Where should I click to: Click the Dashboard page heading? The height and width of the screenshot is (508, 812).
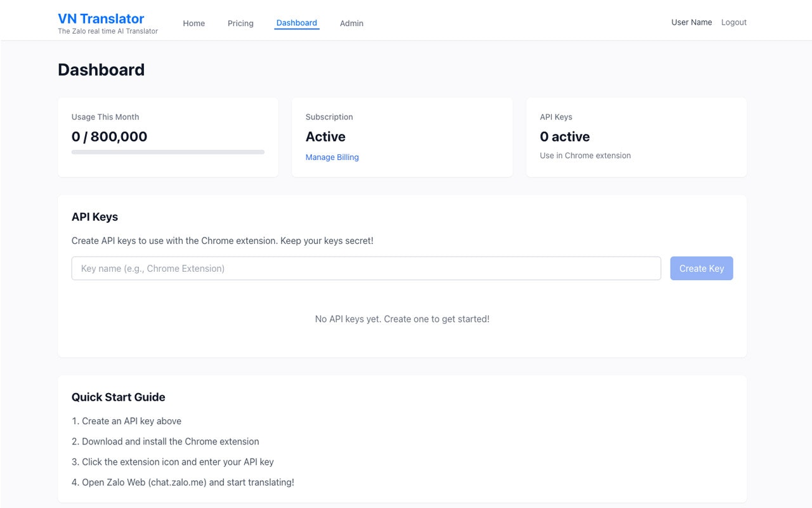point(101,69)
